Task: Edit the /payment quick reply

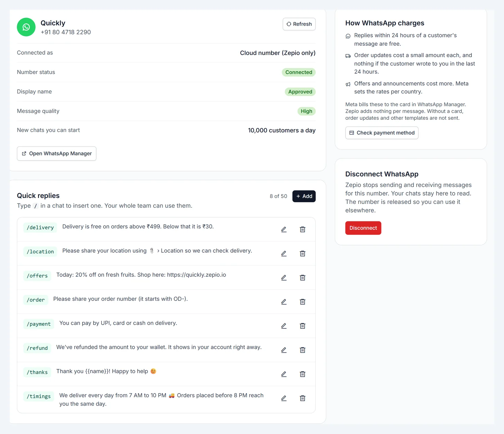Action: [x=284, y=326]
